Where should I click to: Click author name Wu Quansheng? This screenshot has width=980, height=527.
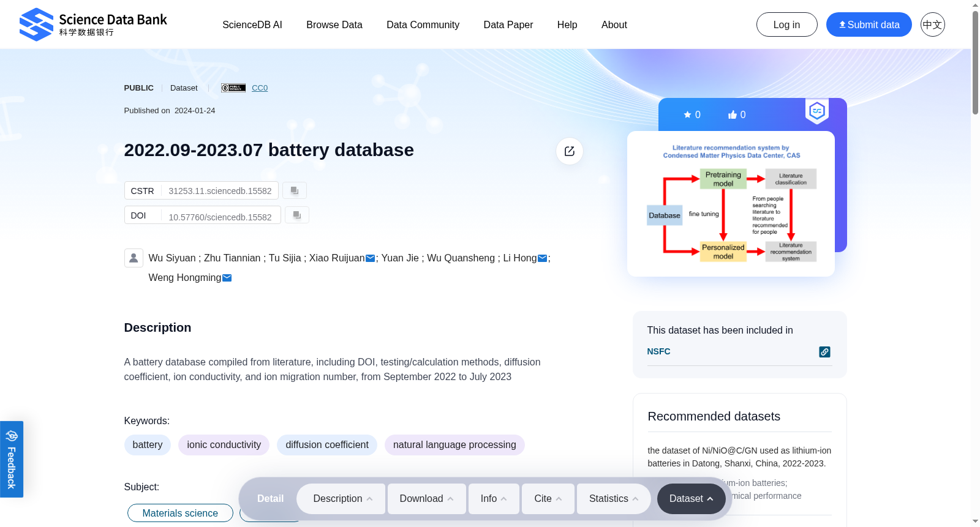(461, 258)
